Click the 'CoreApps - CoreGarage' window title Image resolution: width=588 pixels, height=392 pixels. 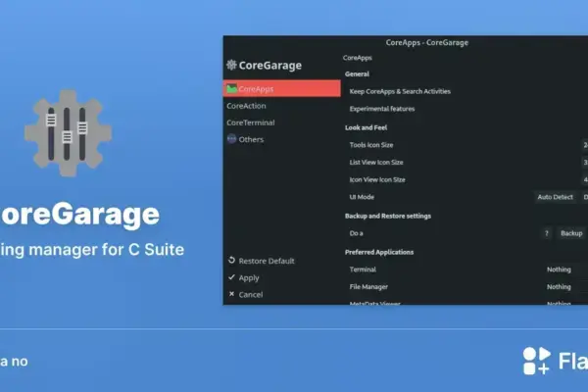(x=426, y=43)
